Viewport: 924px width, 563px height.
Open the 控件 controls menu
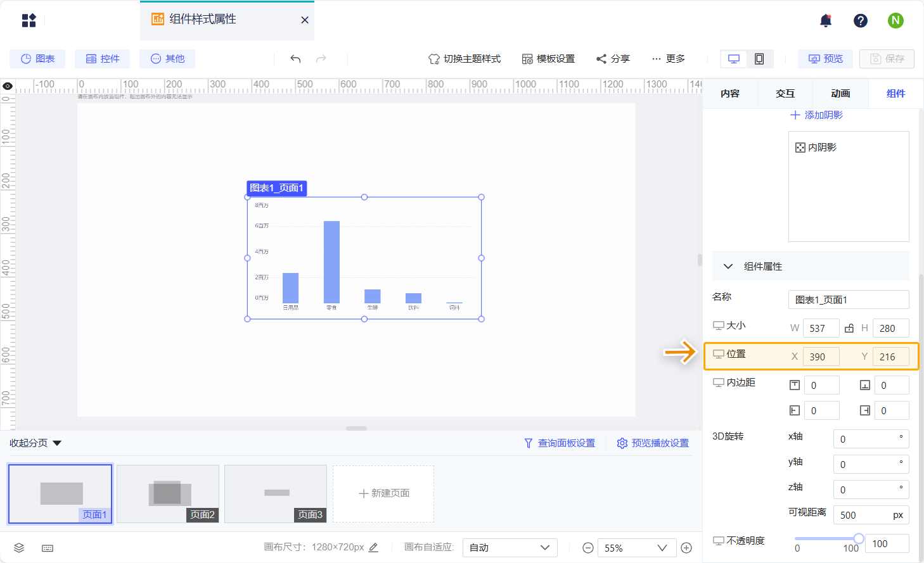[x=103, y=59]
